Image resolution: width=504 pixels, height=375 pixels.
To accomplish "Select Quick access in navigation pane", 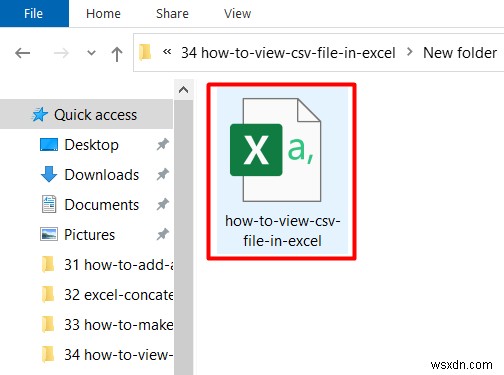I will coord(86,115).
